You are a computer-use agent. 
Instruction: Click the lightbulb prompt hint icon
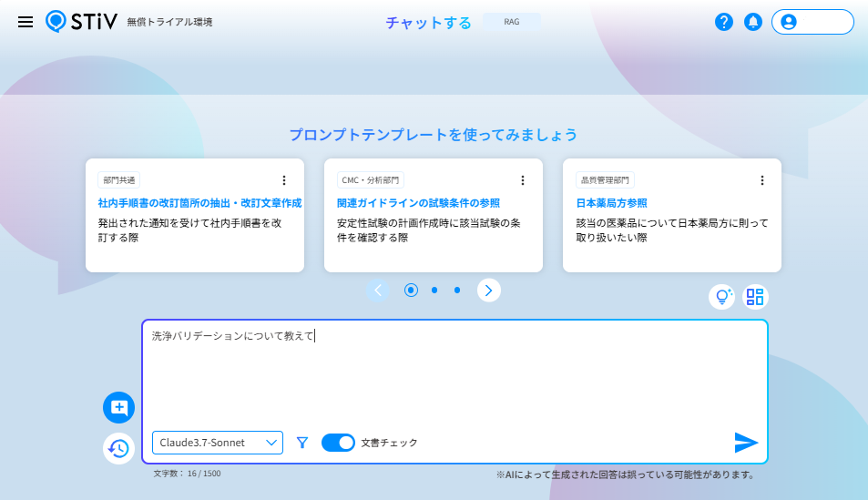click(x=722, y=297)
